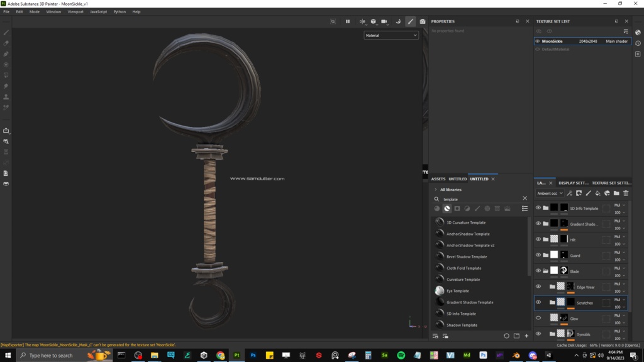The width and height of the screenshot is (644, 362).
Task: Click the camera screenshot icon in the toolbar
Action: 423,21
